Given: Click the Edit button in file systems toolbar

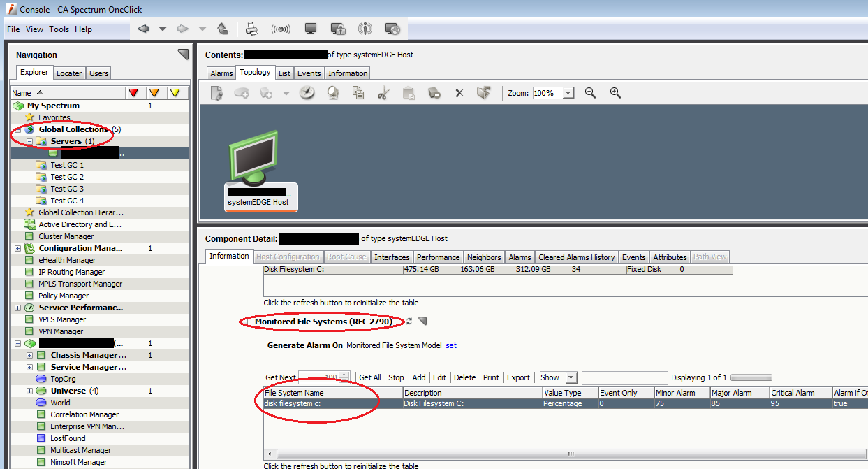Looking at the screenshot, I should tap(439, 377).
